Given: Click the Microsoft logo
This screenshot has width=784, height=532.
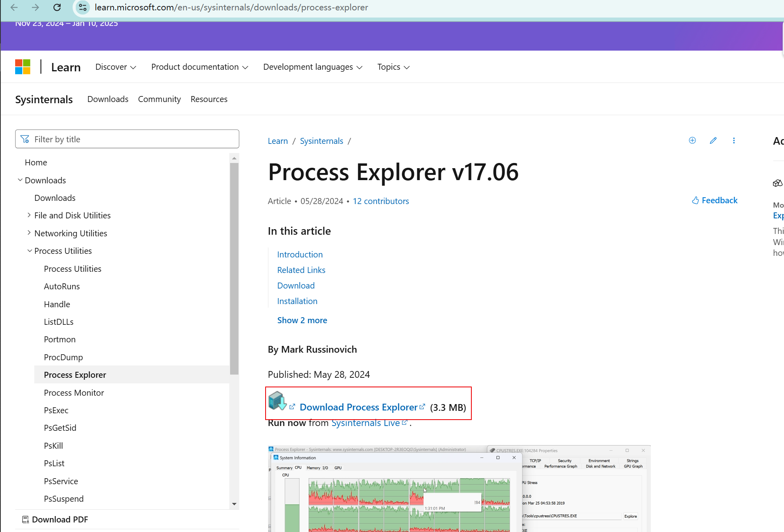Looking at the screenshot, I should point(23,67).
